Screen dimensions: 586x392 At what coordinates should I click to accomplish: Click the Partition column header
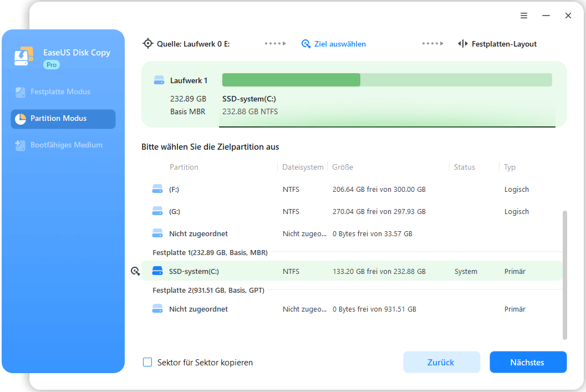point(184,167)
